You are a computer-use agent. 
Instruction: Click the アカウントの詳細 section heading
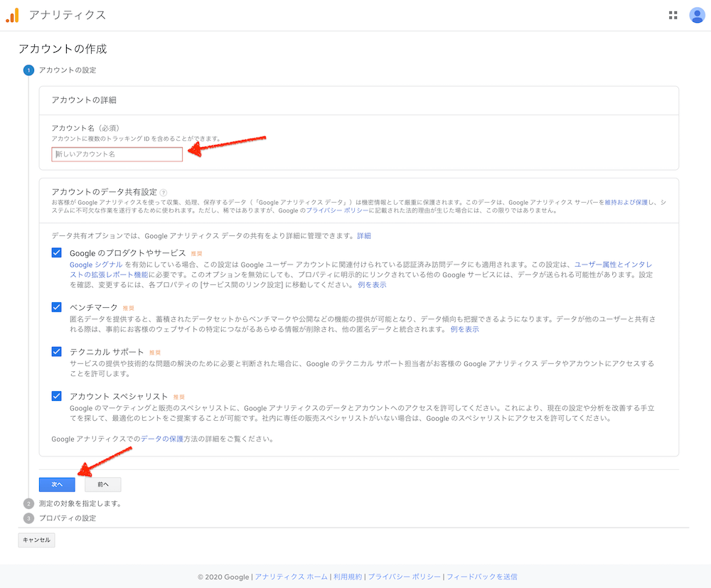pyautogui.click(x=84, y=100)
